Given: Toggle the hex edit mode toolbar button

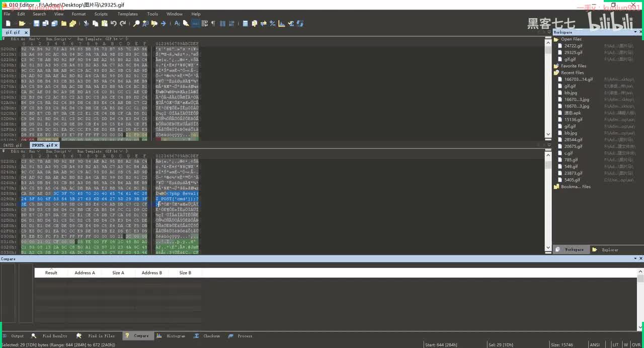Looking at the screenshot, I should [x=195, y=23].
